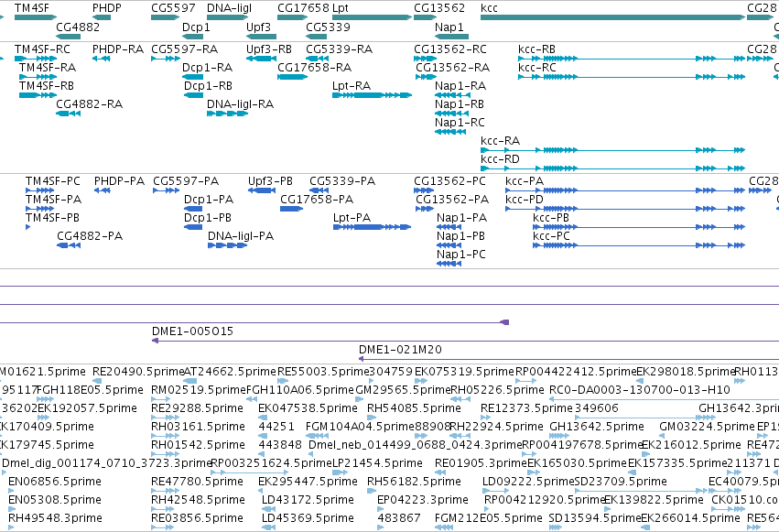The height and width of the screenshot is (532, 779).
Task: Select the CG5339-PA protein label
Action: coord(342,181)
